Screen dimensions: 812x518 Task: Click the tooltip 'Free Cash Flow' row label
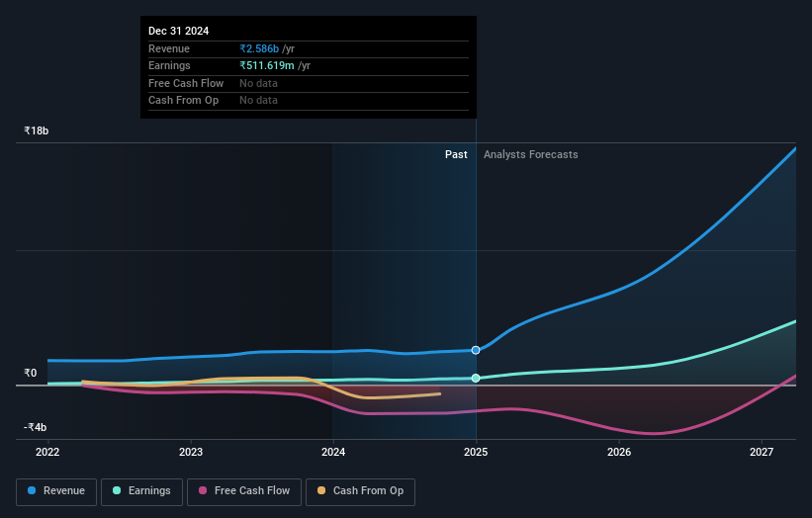[186, 83]
